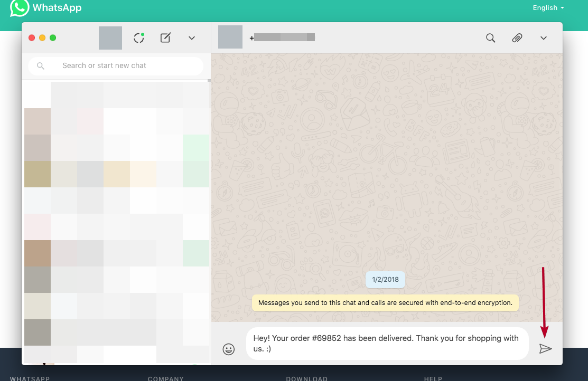
Task: Open the emoji picker smiley
Action: point(228,349)
